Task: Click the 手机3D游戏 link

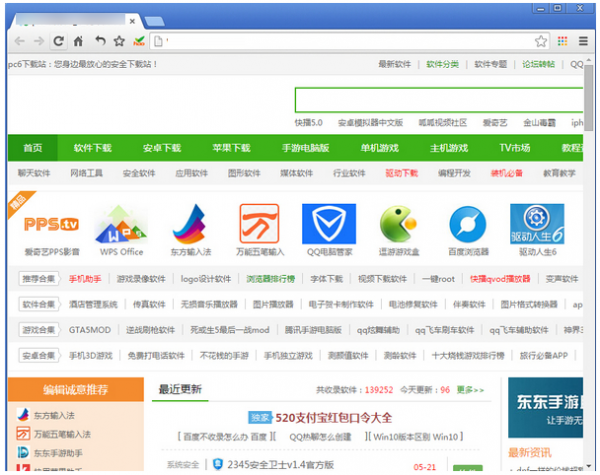Action: [91, 356]
